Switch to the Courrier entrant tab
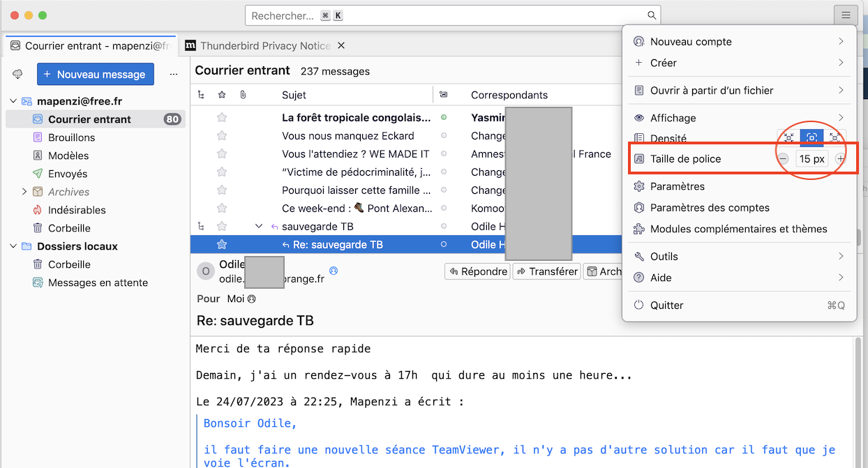This screenshot has height=468, width=868. click(90, 46)
